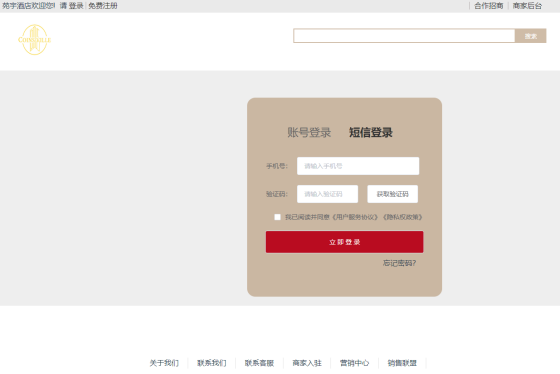Screen dimensions: 560x374
Task: Open 营销中心 in the footer
Action: pyautogui.click(x=354, y=363)
